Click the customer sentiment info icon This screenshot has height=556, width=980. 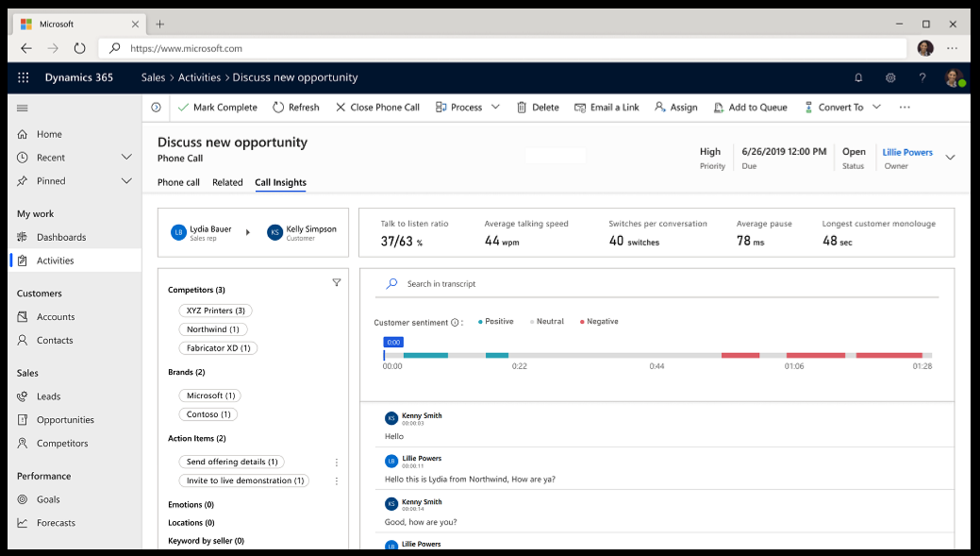click(455, 323)
